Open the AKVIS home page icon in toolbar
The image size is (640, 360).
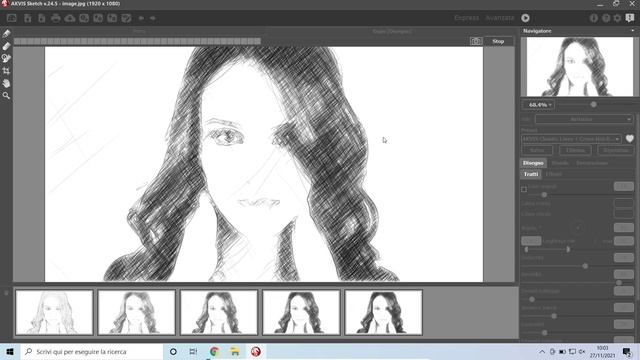pos(12,18)
